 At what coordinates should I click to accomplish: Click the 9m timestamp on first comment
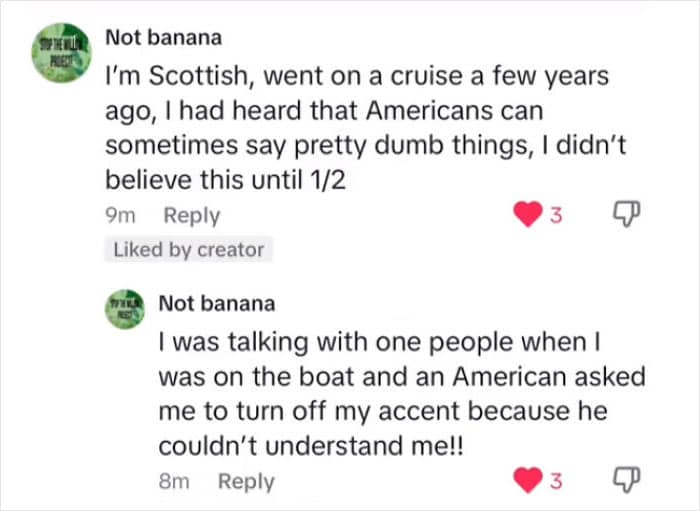(121, 215)
